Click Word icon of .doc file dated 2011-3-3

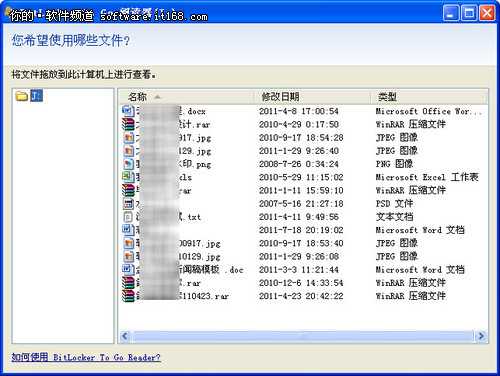pyautogui.click(x=128, y=270)
